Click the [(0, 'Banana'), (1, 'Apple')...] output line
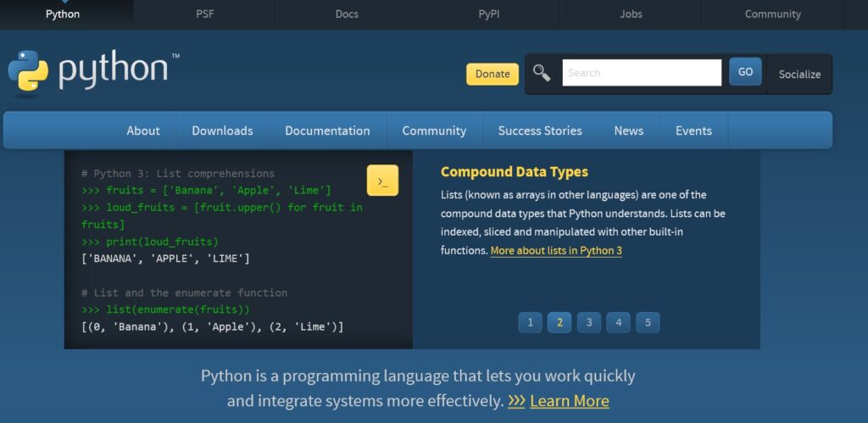Image resolution: width=868 pixels, height=423 pixels. [x=213, y=326]
